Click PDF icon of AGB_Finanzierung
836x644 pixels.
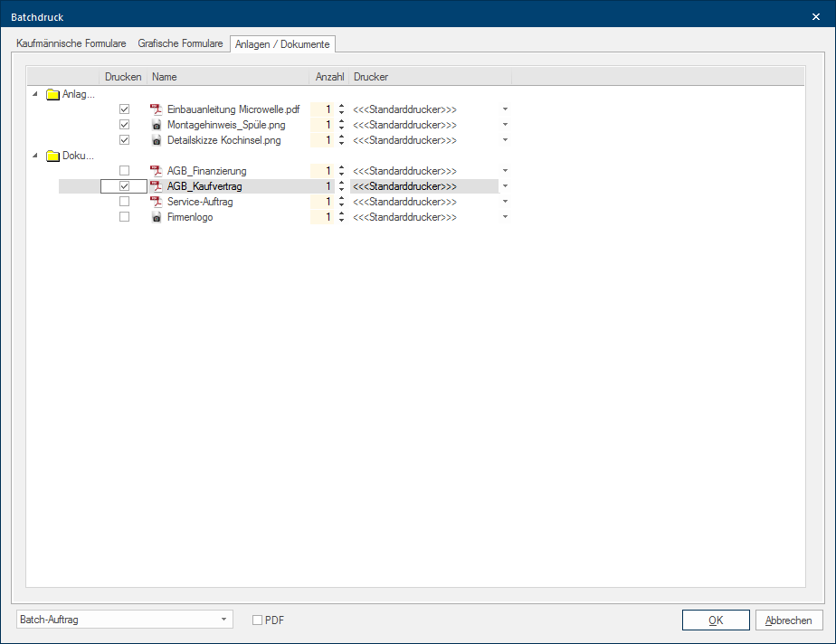(x=156, y=171)
